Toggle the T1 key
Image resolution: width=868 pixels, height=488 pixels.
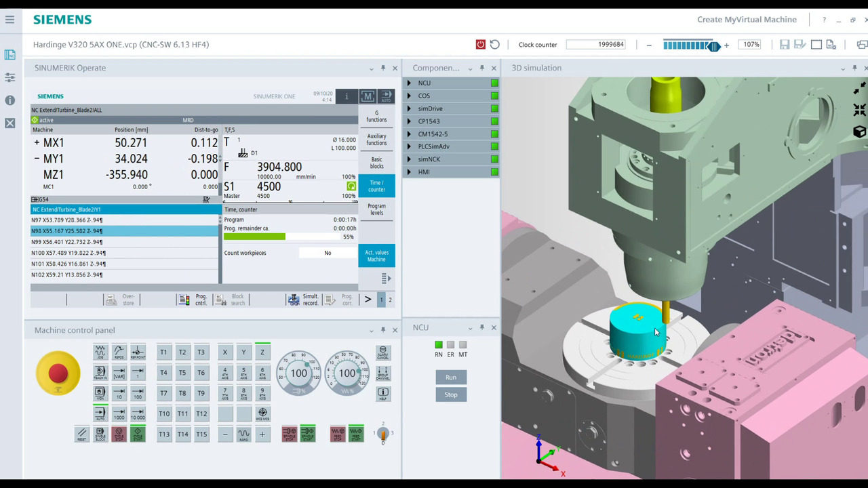[163, 352]
